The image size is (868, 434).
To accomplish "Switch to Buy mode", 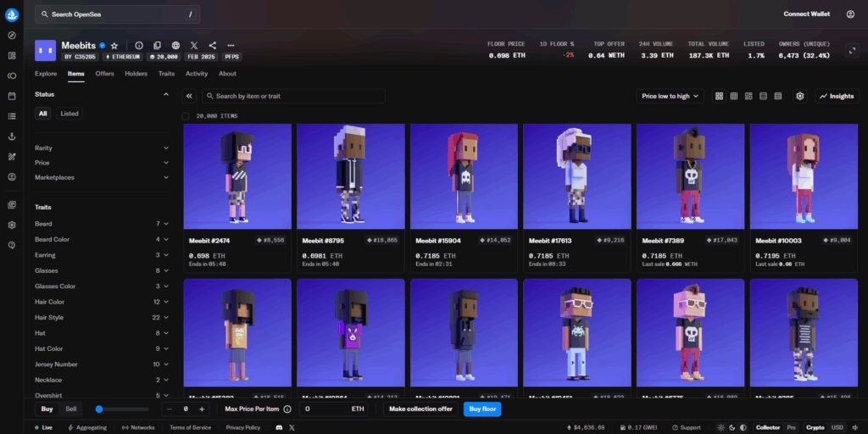I will tap(47, 409).
